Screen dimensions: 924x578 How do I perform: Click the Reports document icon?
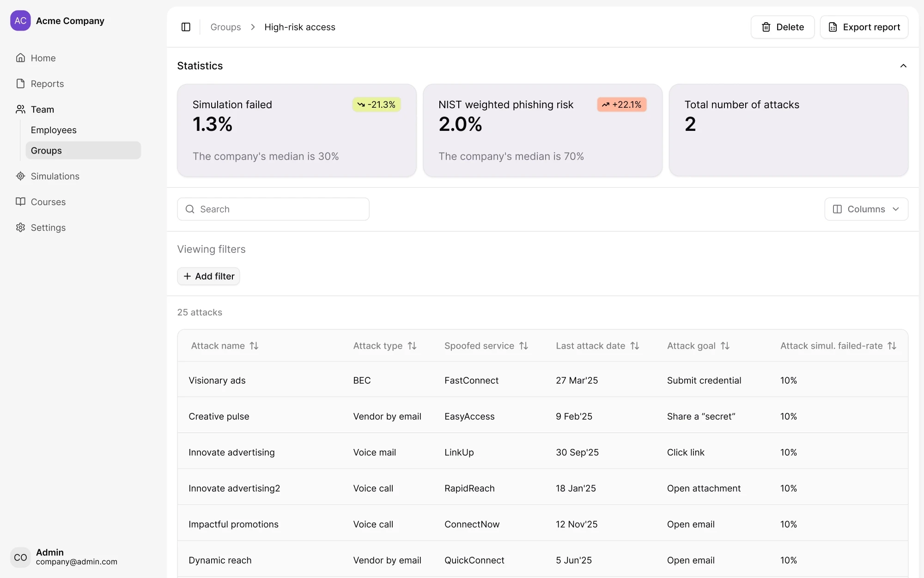20,84
